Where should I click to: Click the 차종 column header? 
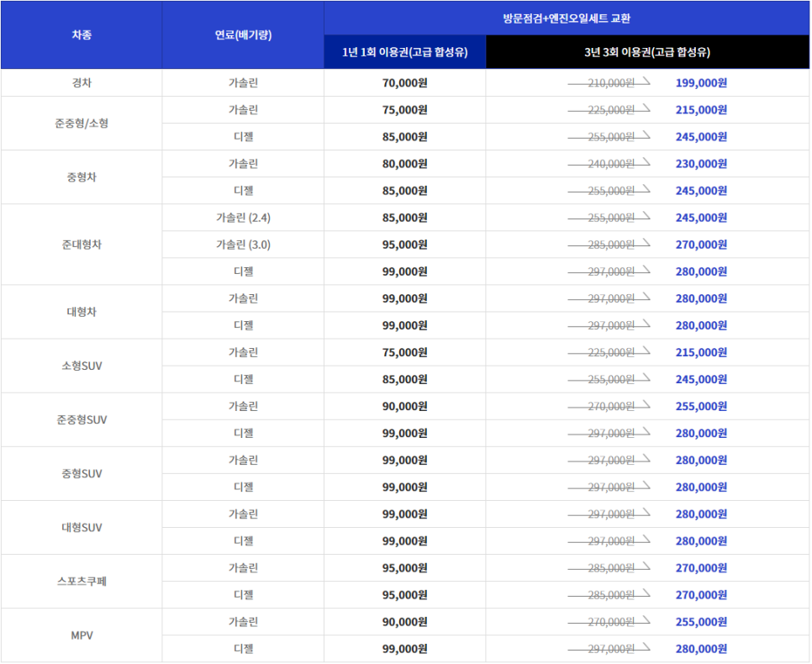pyautogui.click(x=82, y=34)
